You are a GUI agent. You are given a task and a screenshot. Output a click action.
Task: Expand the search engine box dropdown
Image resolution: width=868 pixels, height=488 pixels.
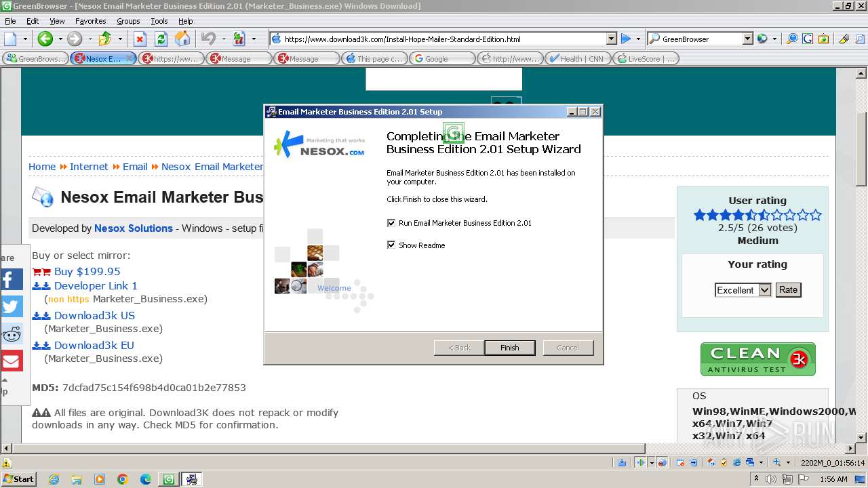point(747,39)
